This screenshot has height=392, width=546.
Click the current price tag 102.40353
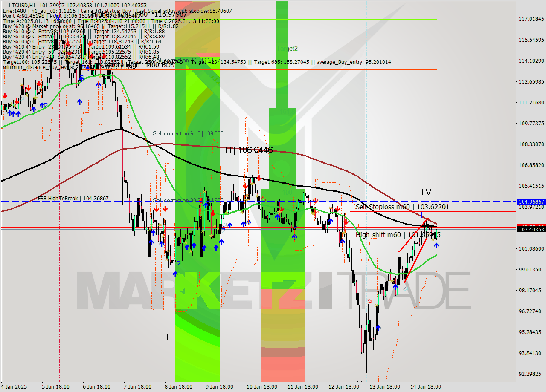[x=531, y=229]
